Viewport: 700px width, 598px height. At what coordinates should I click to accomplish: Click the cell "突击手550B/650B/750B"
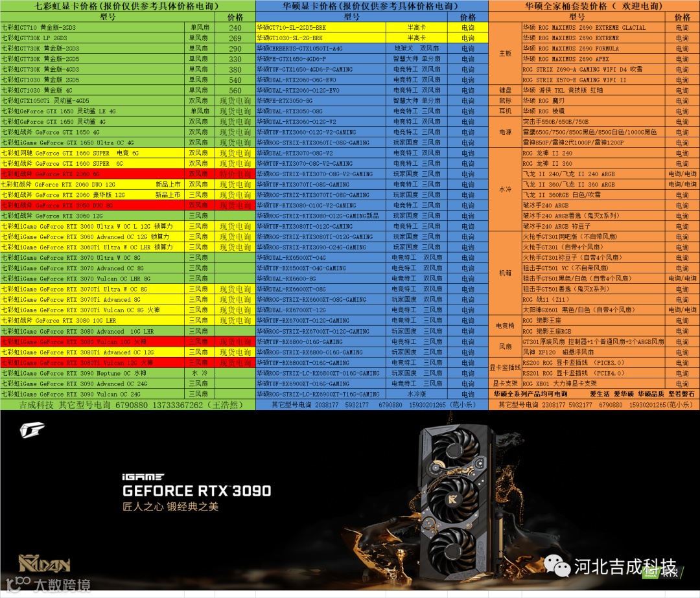click(593, 122)
